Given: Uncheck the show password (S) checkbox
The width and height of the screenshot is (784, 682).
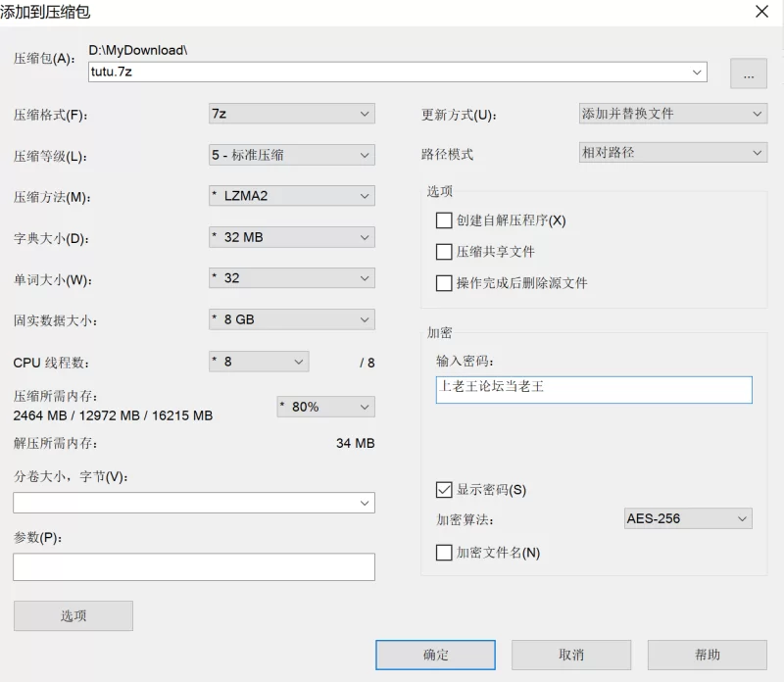Looking at the screenshot, I should (x=444, y=490).
